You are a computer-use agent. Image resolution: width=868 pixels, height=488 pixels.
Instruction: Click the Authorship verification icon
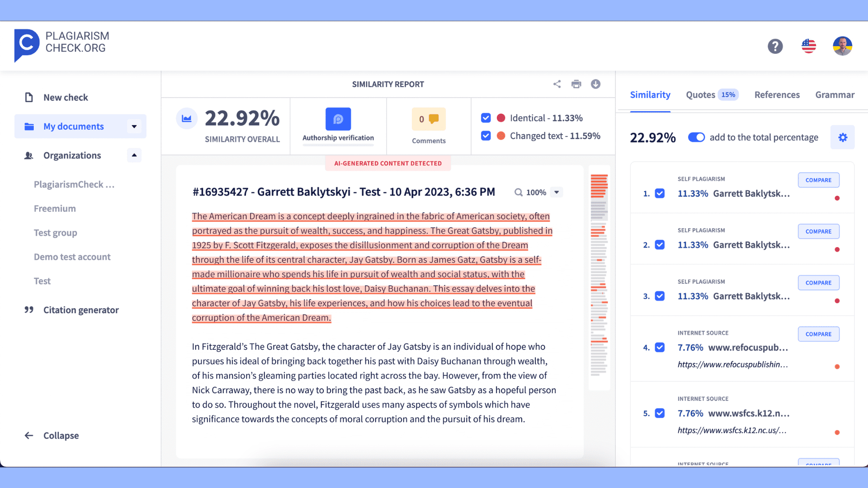(x=337, y=119)
